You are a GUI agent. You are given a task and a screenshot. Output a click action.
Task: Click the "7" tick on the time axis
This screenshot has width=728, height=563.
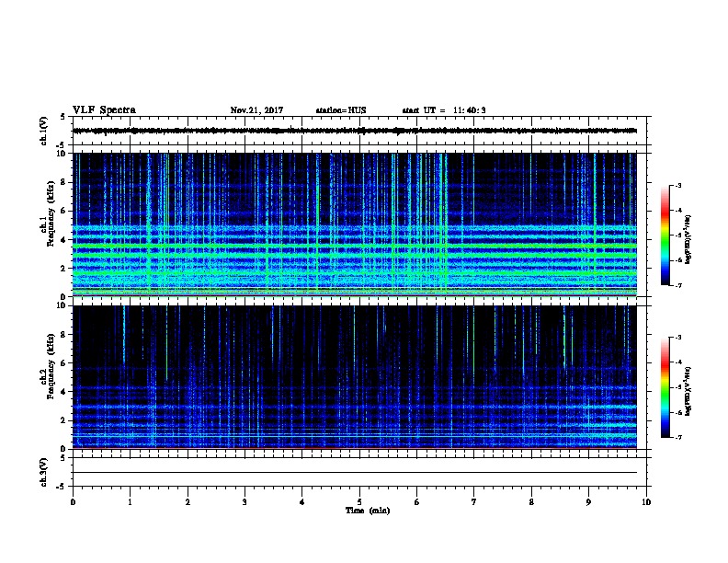[x=474, y=502]
